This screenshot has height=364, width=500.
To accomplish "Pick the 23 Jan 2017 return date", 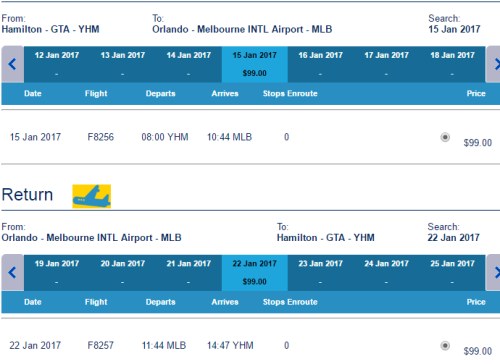I will [x=320, y=273].
